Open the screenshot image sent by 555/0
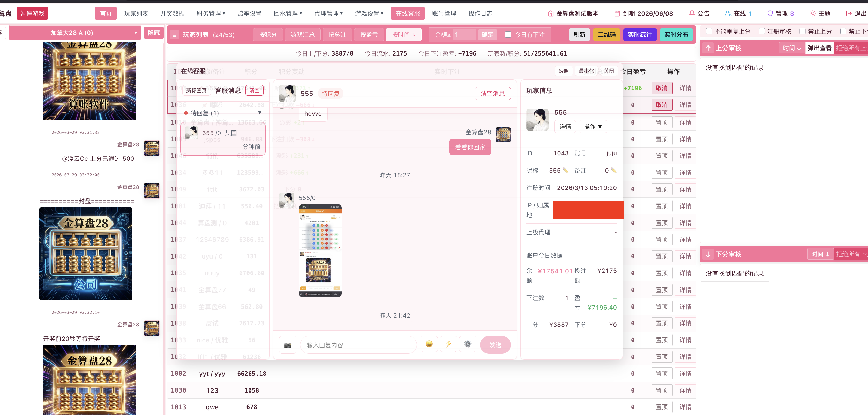Screen dimensions: 868x415 click(x=320, y=250)
